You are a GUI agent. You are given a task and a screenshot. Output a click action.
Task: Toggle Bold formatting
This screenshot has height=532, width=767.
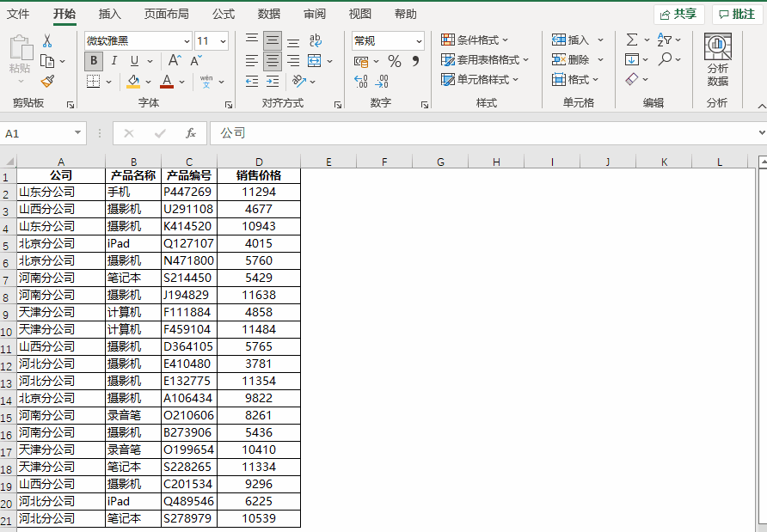tap(94, 61)
